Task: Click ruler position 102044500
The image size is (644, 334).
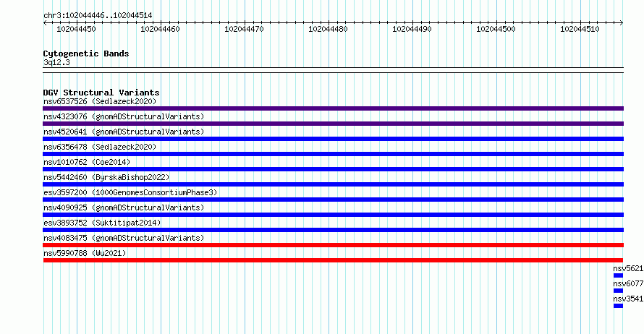Action: pyautogui.click(x=496, y=29)
